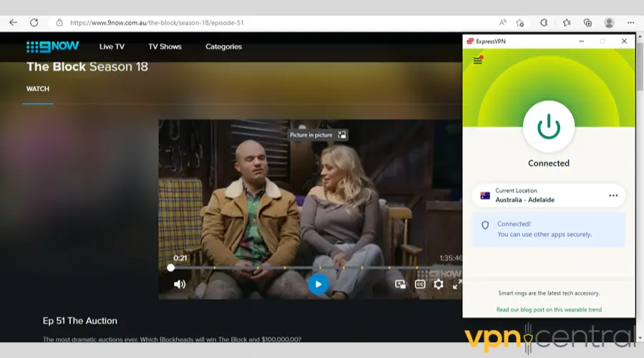The width and height of the screenshot is (644, 358).
Task: Click the Smart rings tech accessory text
Action: pos(549,293)
